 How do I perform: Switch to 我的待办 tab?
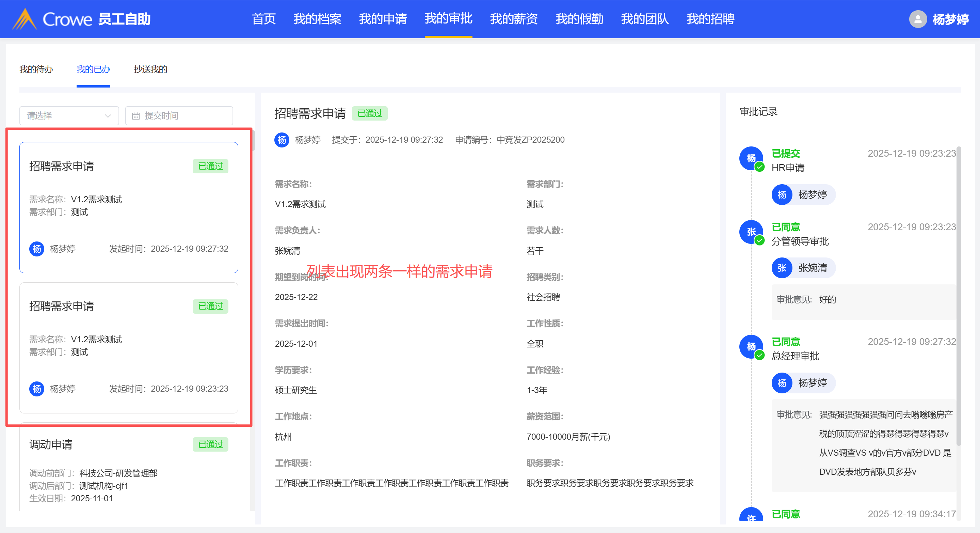pyautogui.click(x=36, y=69)
